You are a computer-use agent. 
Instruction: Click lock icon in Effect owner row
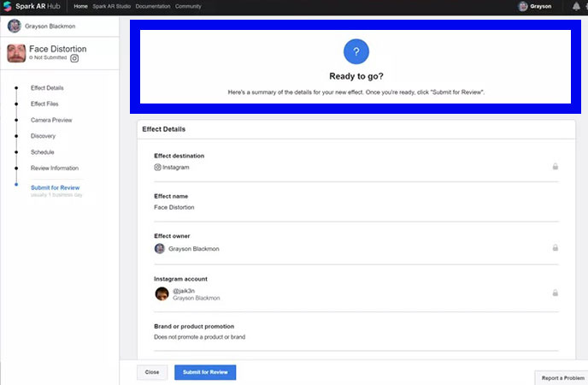pos(556,247)
